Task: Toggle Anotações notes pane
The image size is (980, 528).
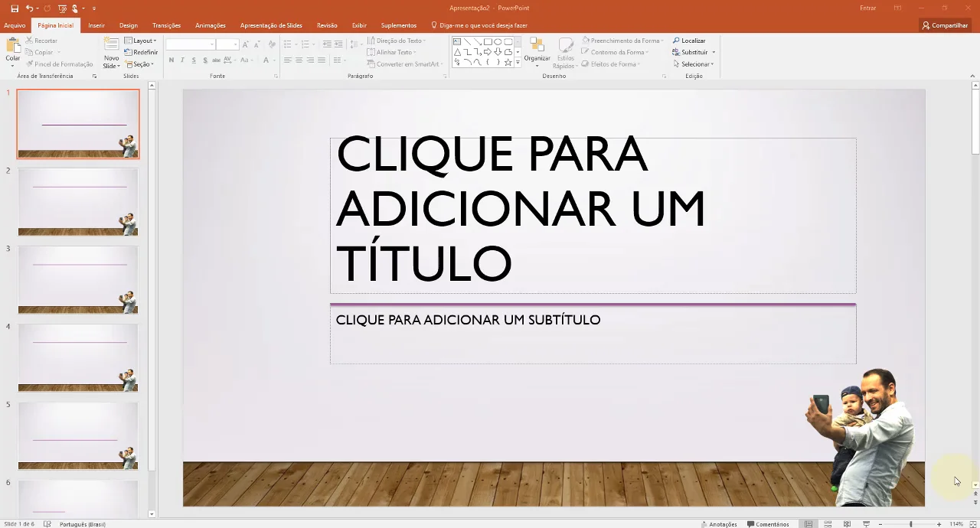Action: (719, 524)
